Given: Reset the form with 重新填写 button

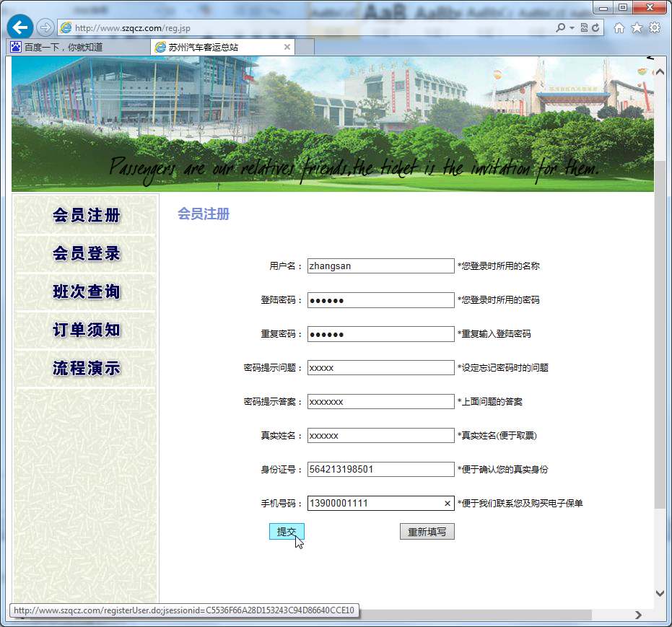Looking at the screenshot, I should tap(427, 532).
